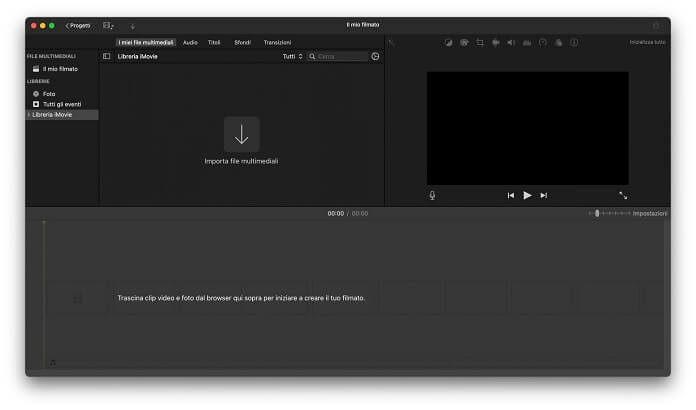Viewport: 696px width, 410px height.
Task: Click Inizializza tutto reset button
Action: click(x=647, y=42)
